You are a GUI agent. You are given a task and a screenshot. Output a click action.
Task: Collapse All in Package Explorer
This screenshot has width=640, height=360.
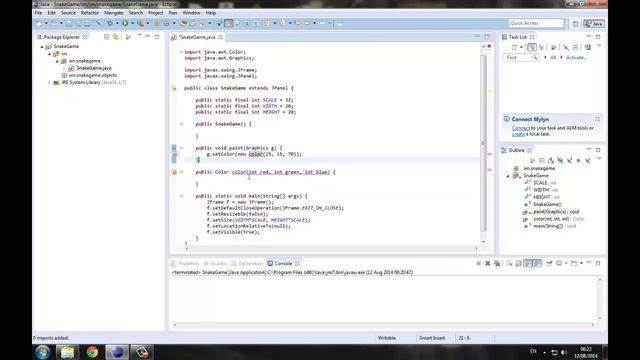tap(107, 37)
